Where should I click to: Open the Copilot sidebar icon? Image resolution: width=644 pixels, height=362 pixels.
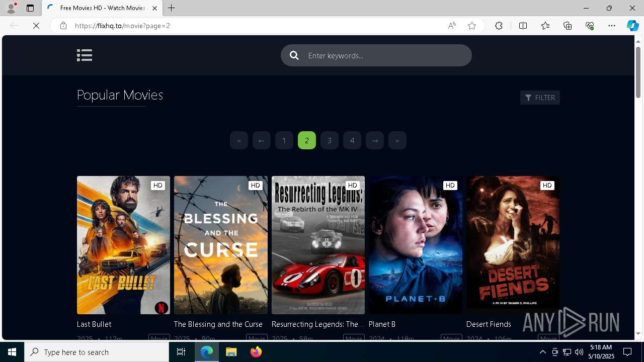632,26
